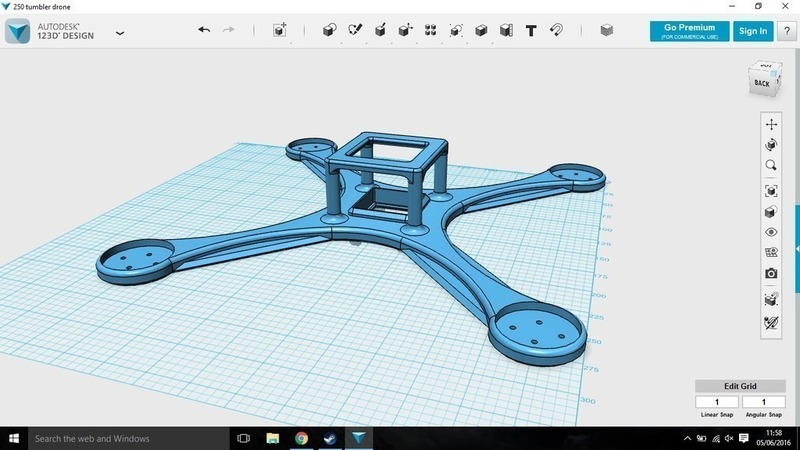
Task: Click the Linear Snap value field
Action: click(x=717, y=401)
